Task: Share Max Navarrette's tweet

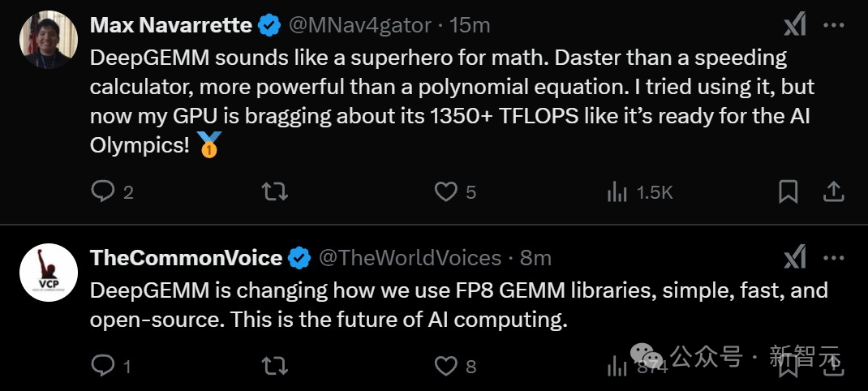Action: (x=834, y=191)
